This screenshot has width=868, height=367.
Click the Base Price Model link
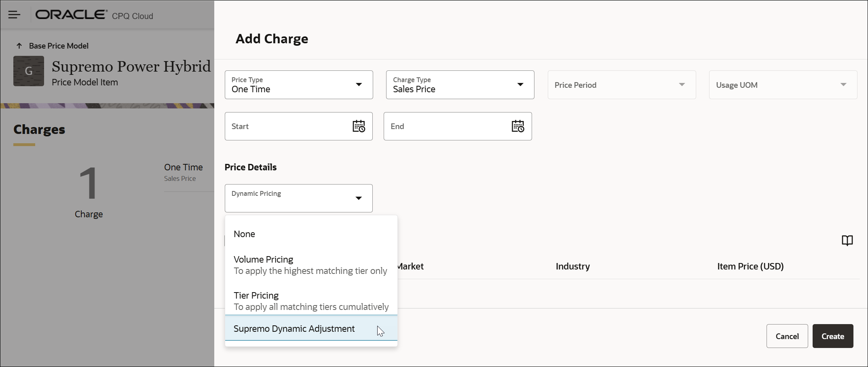click(58, 45)
